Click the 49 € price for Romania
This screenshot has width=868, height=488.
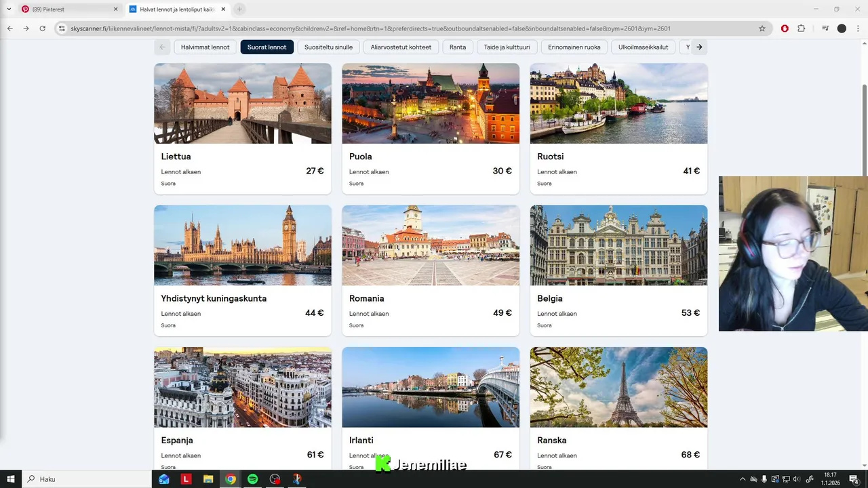click(502, 312)
